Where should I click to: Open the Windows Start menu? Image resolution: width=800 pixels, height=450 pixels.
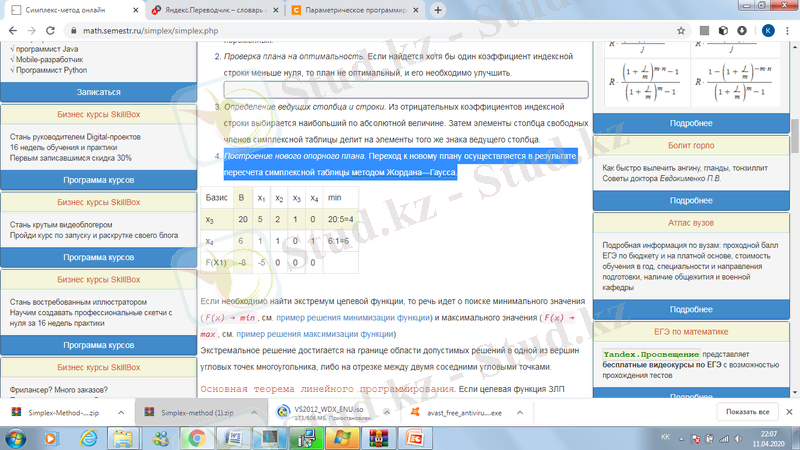[x=15, y=438]
